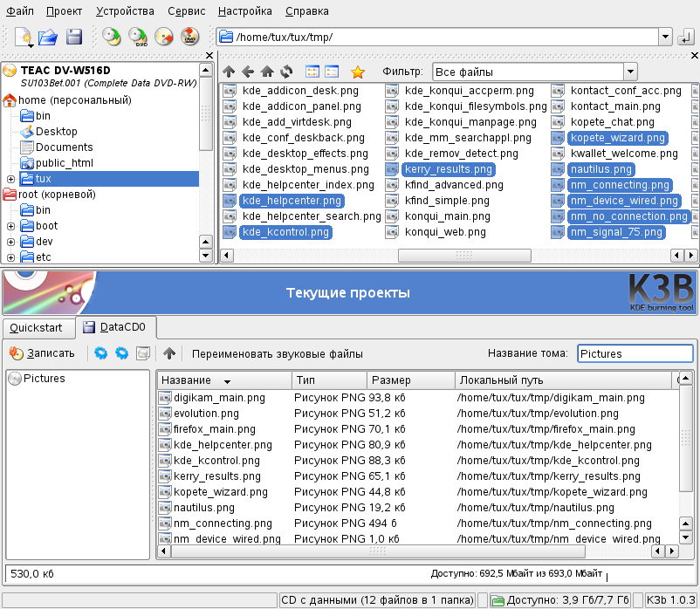
Task: Expand the tux folder tree node
Action: (10, 179)
